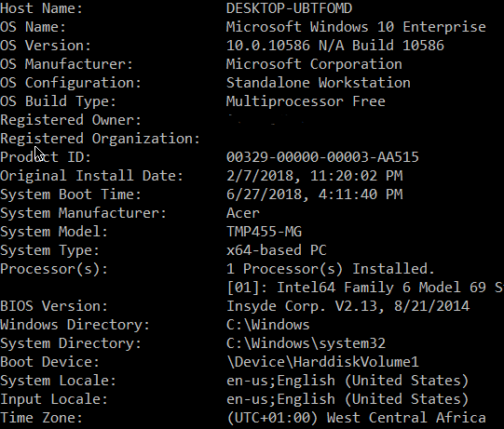Click the host name DESKTOP-UBTFOMD
The height and width of the screenshot is (429, 504).
point(289,8)
